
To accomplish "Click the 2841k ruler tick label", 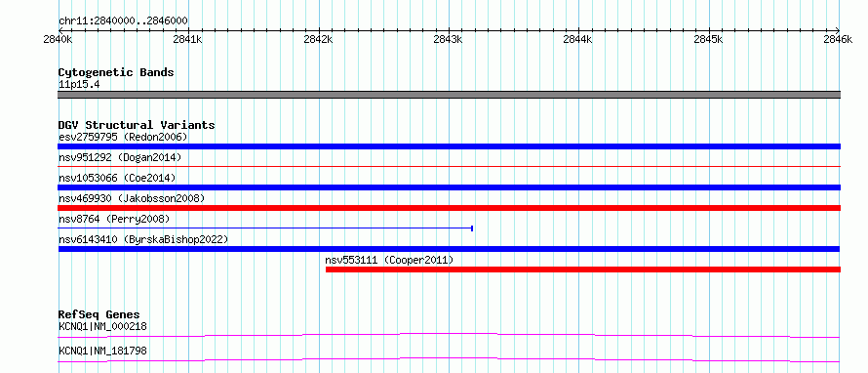I will click(x=187, y=39).
